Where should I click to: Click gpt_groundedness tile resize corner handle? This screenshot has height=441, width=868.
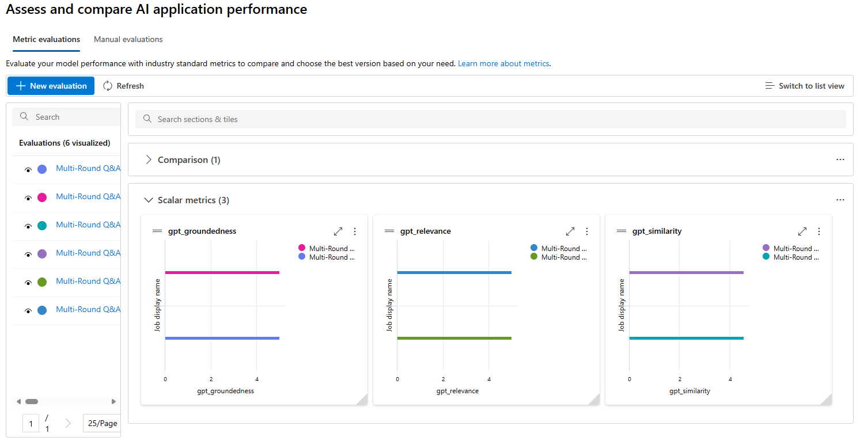coord(362,400)
